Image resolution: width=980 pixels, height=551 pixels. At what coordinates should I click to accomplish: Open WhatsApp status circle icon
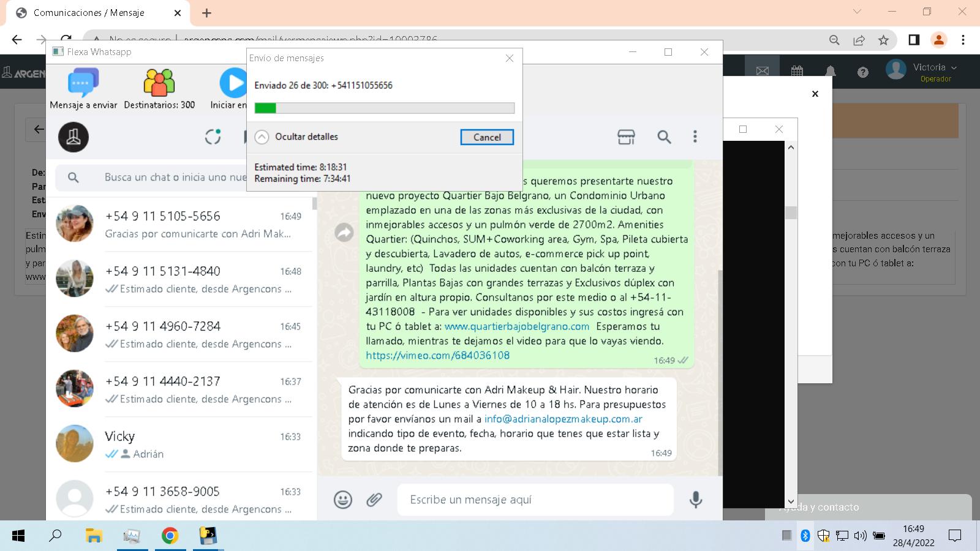point(213,137)
